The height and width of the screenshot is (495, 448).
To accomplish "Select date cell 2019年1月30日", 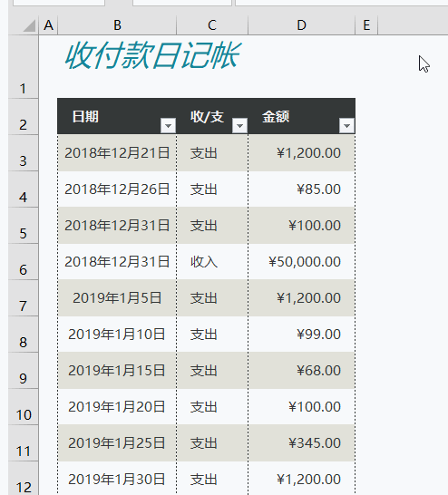I will (x=117, y=479).
